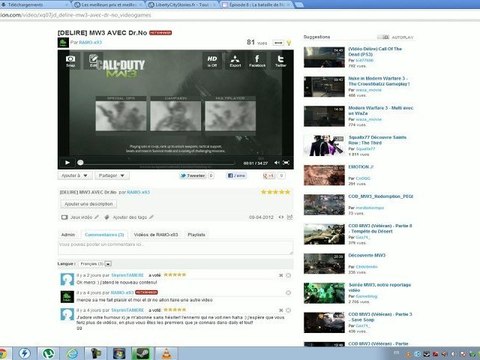Image resolution: width=480 pixels, height=360 pixels.
Task: Click the Snap camera icon in player
Action: click(x=70, y=61)
